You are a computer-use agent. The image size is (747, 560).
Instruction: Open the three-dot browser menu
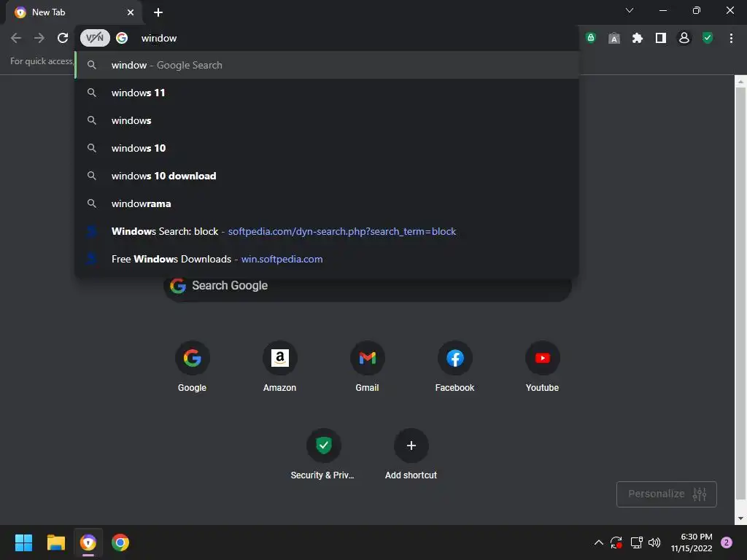(731, 38)
